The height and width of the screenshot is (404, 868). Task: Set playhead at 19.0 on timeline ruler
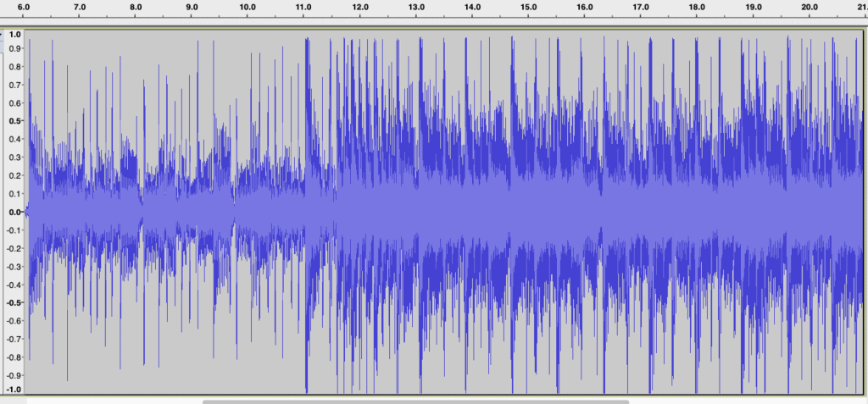tap(753, 7)
